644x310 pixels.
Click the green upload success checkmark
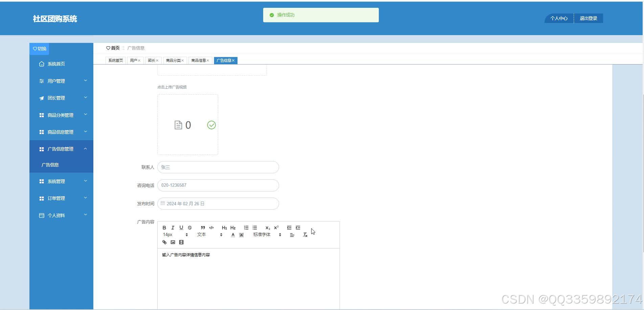pyautogui.click(x=211, y=125)
